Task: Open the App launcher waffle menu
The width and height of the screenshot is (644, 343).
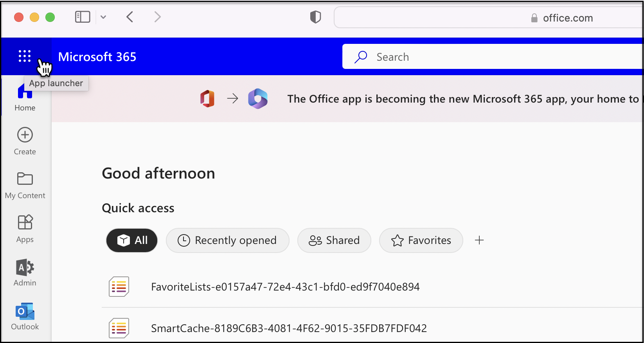Action: 24,56
